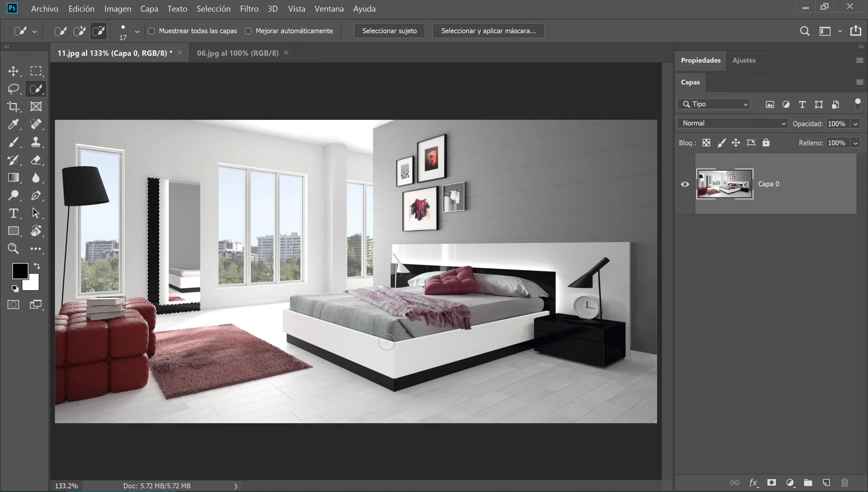Open the Selección menu
Screen dimensions: 868x492
point(213,9)
